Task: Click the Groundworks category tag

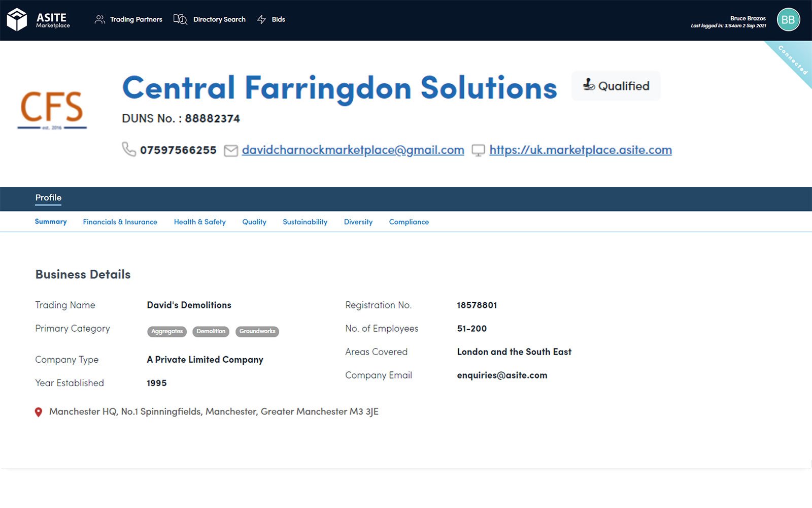Action: [257, 332]
